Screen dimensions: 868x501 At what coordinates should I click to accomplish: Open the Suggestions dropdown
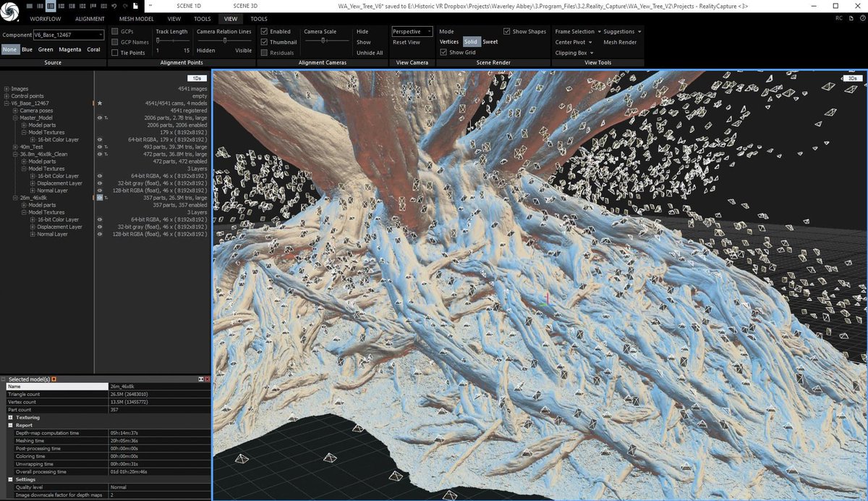622,32
